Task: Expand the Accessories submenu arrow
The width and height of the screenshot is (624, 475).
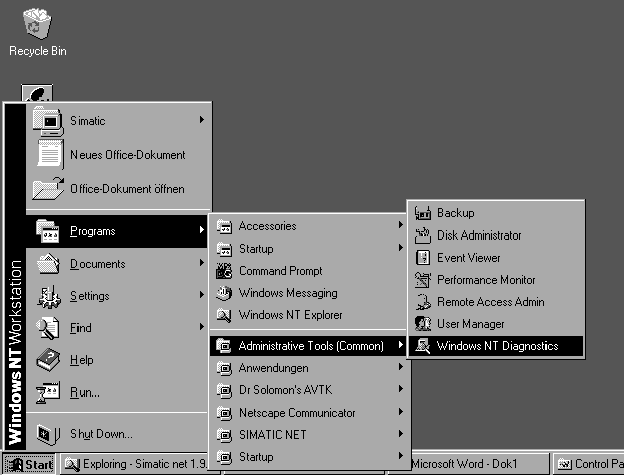Action: click(x=401, y=225)
